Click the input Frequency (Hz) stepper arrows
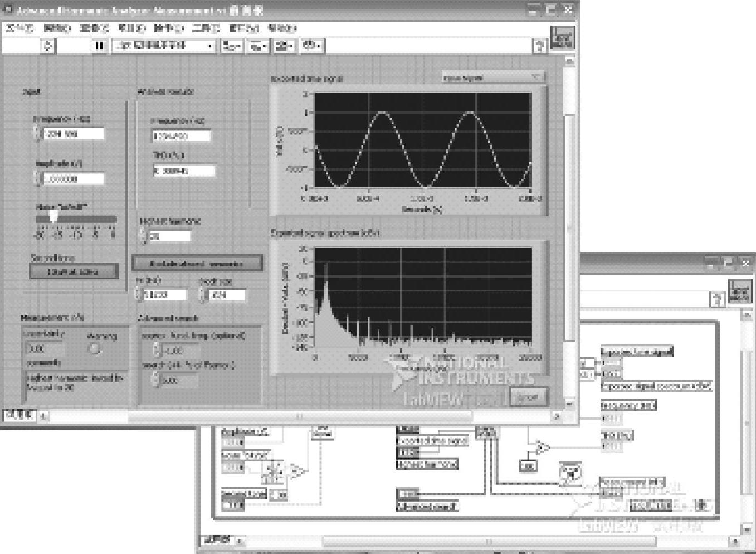Viewport: 756px width, 554px height. click(37, 133)
